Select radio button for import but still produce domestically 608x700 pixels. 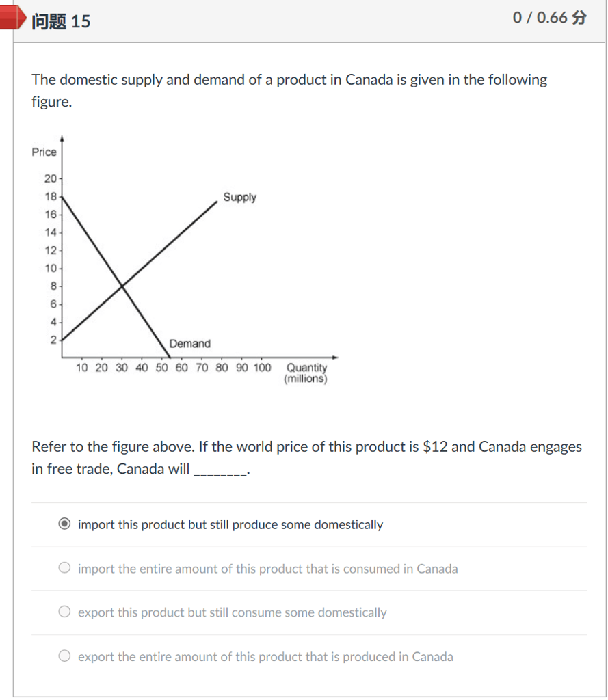click(65, 524)
